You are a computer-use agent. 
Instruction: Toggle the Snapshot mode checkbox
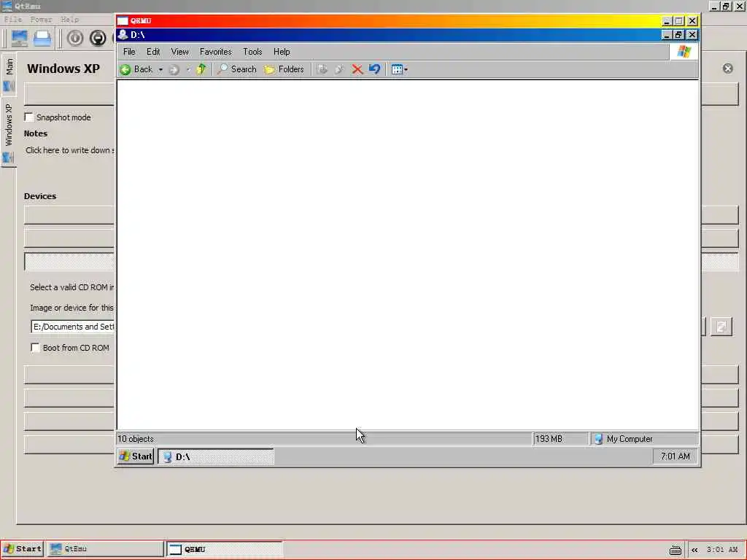pos(29,117)
